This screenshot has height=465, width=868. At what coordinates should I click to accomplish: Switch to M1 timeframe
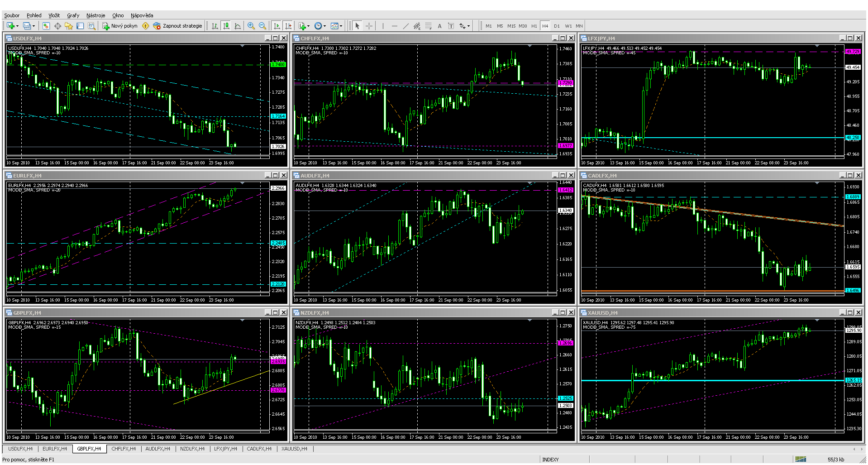(489, 26)
